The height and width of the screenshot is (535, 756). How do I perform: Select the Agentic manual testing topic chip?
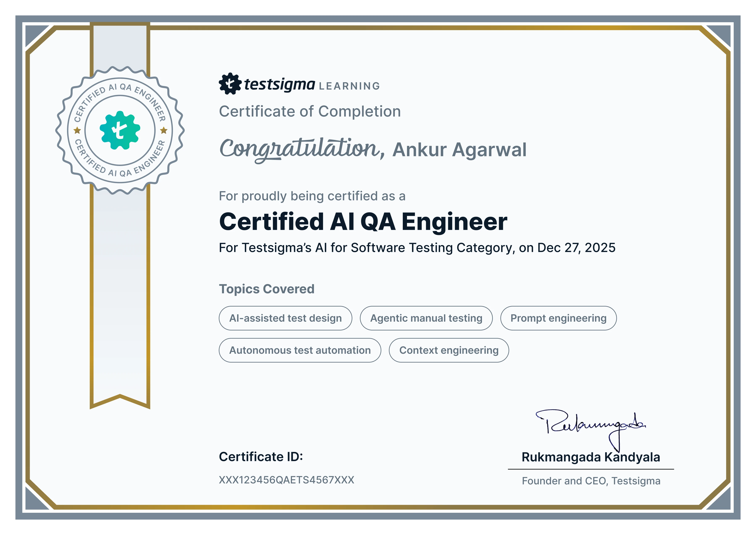pyautogui.click(x=426, y=318)
